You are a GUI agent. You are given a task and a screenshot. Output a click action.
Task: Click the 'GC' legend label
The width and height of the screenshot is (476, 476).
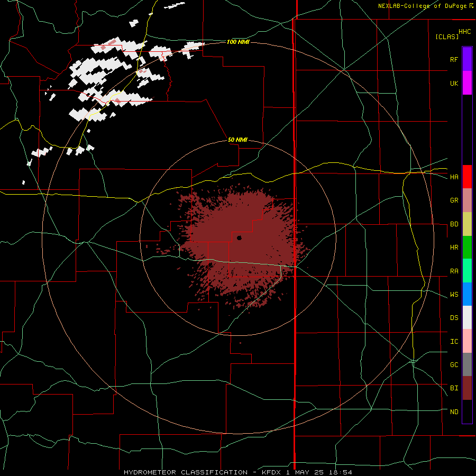tap(454, 365)
